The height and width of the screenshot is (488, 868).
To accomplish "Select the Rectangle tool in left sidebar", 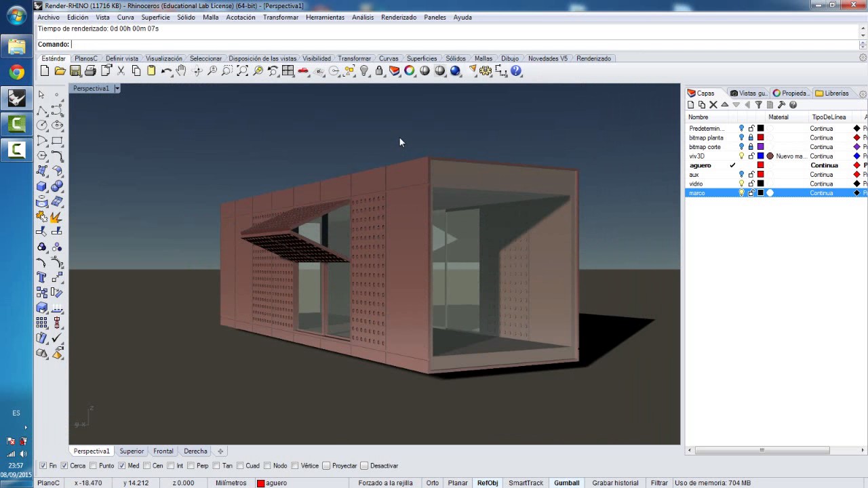I will (x=57, y=141).
